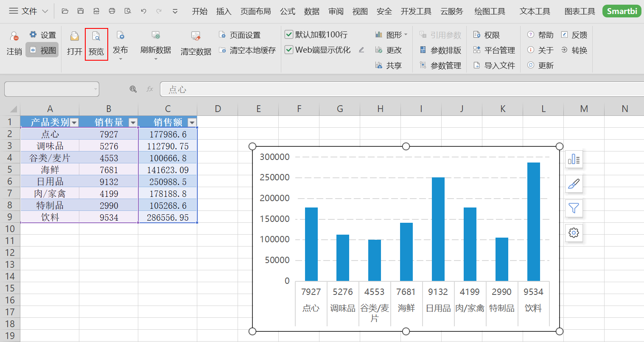This screenshot has height=342, width=644.
Task: Open 页面设置 page setup
Action: [x=240, y=35]
